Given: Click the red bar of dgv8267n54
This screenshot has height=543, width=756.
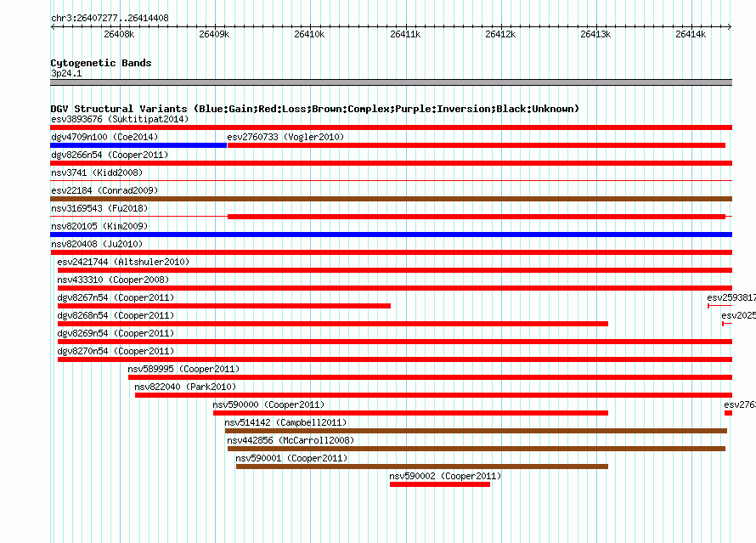Looking at the screenshot, I should point(224,306).
